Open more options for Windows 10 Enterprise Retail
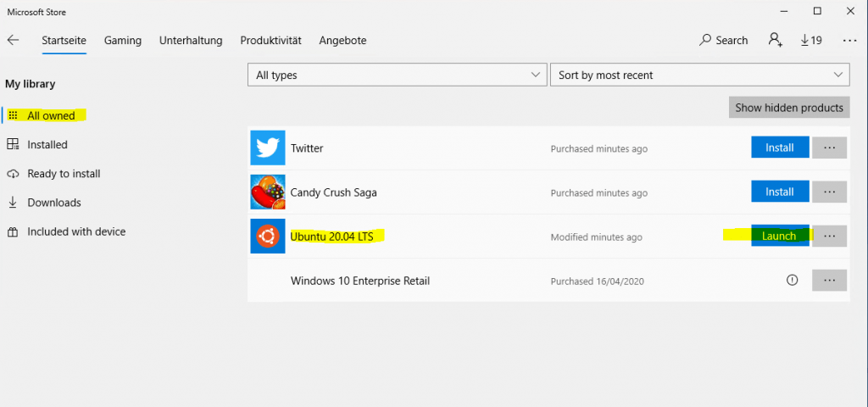 pos(829,280)
